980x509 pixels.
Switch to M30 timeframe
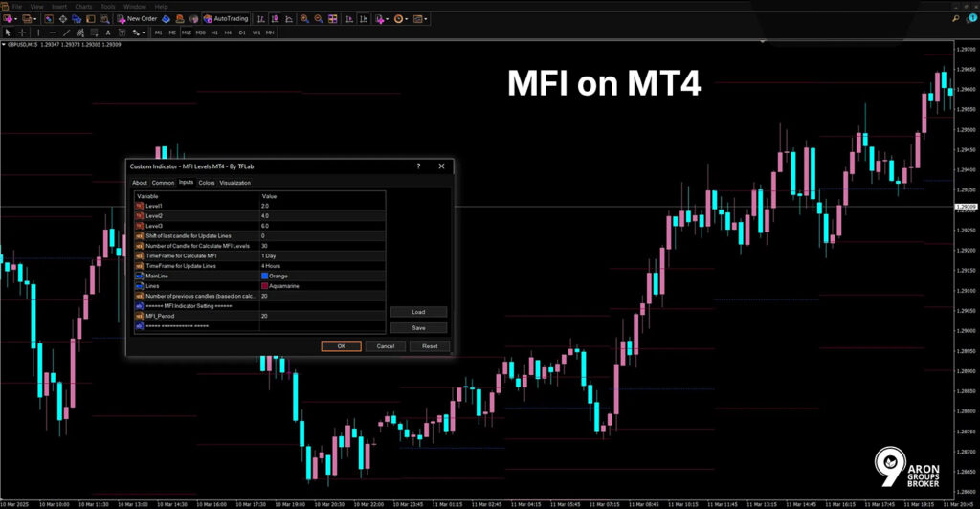point(200,33)
